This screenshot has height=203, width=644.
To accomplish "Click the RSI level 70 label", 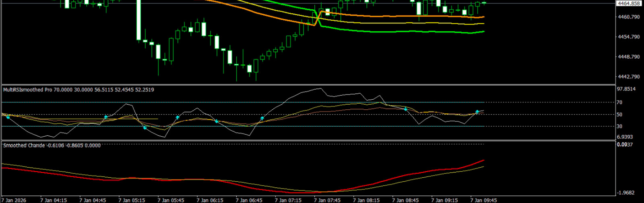I will [x=619, y=103].
